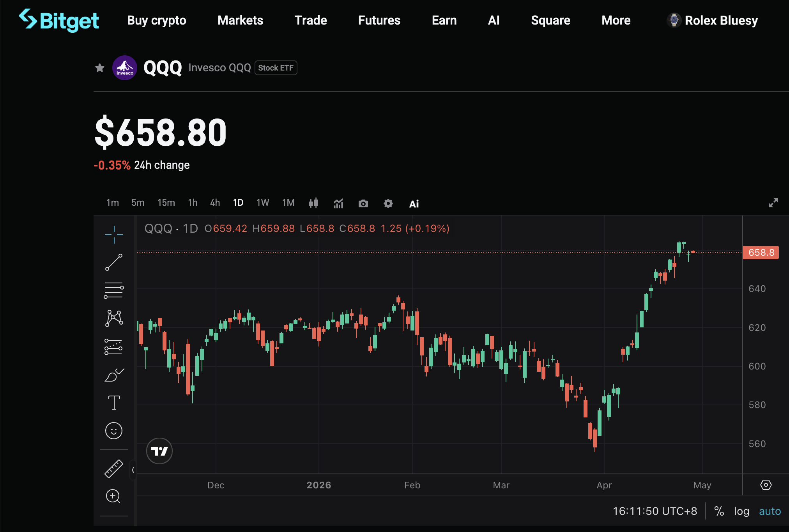Switch to the 4h timeframe
789x532 pixels.
[215, 203]
